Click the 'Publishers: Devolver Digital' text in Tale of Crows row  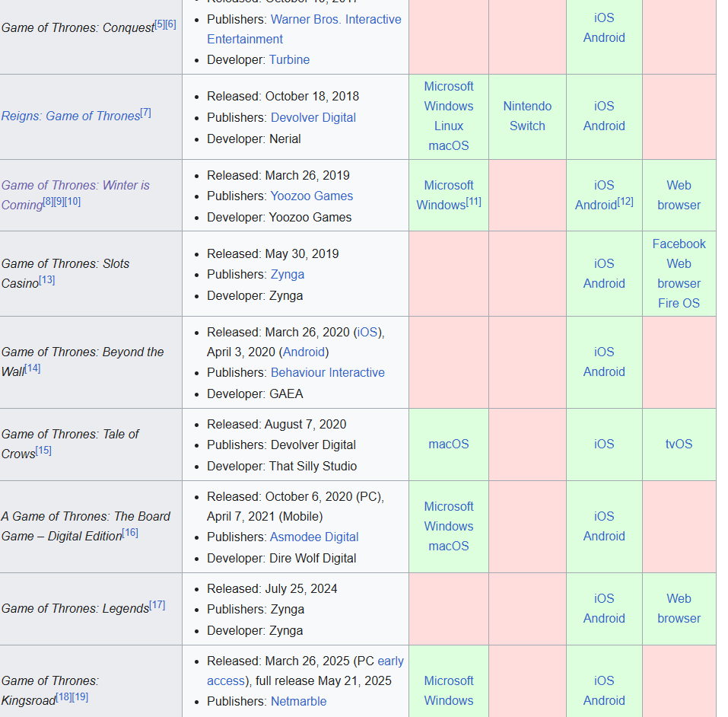click(x=281, y=445)
